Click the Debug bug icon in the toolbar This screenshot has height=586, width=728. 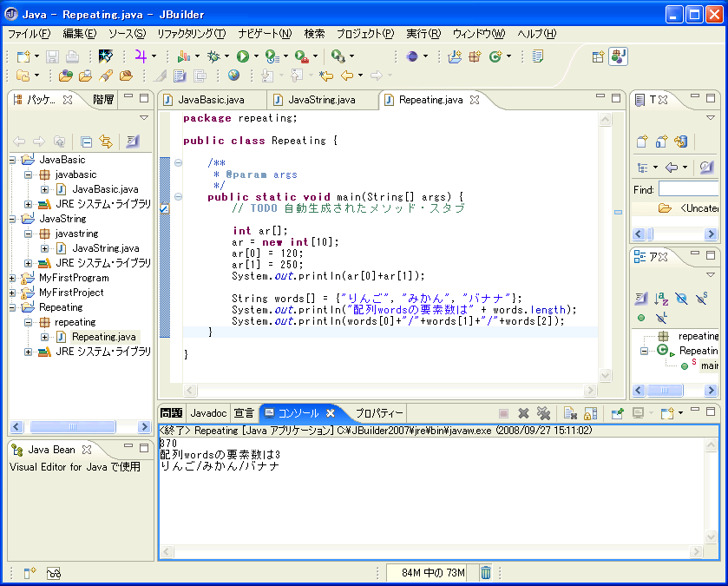click(x=213, y=56)
